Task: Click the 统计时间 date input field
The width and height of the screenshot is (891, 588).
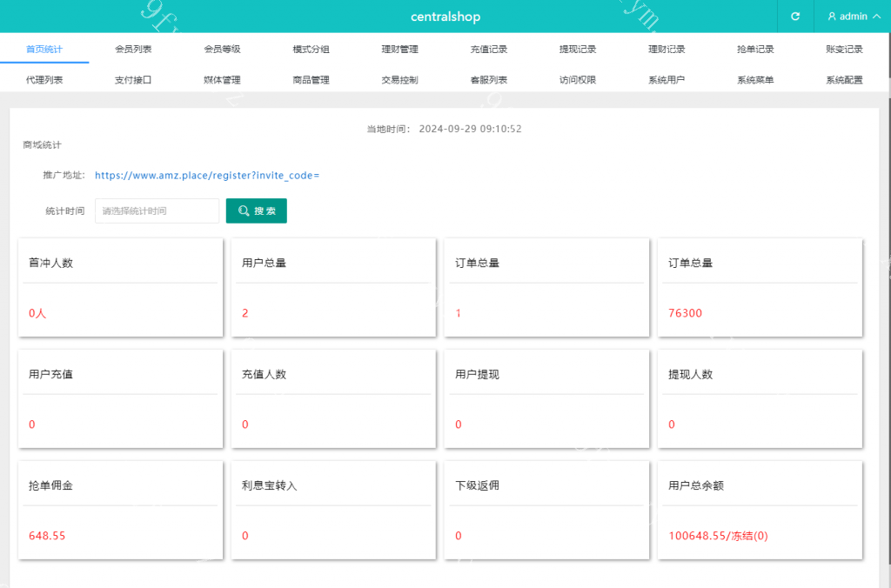Action: pos(157,210)
